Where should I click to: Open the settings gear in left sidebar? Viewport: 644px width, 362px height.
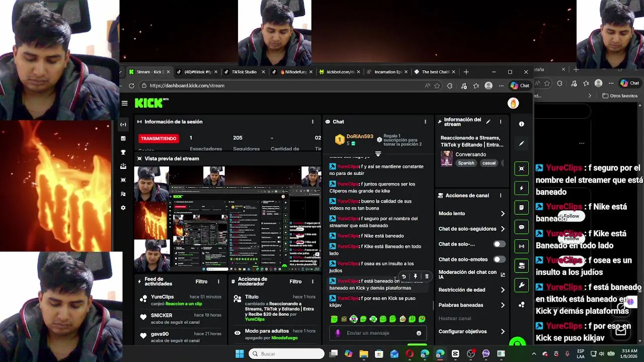coord(123,208)
